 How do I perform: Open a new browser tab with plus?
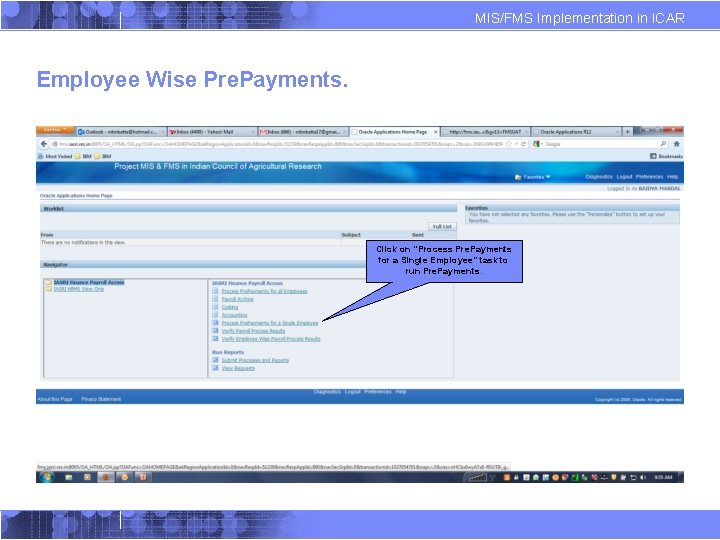(627, 132)
